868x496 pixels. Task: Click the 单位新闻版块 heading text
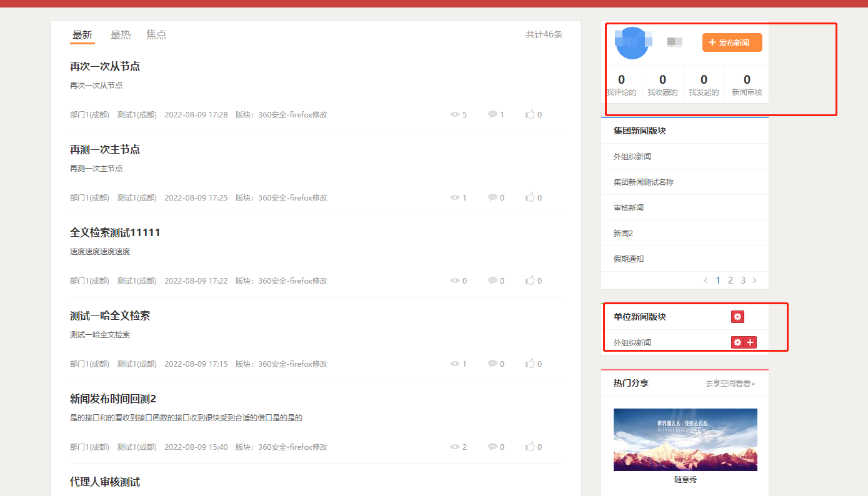click(x=640, y=317)
